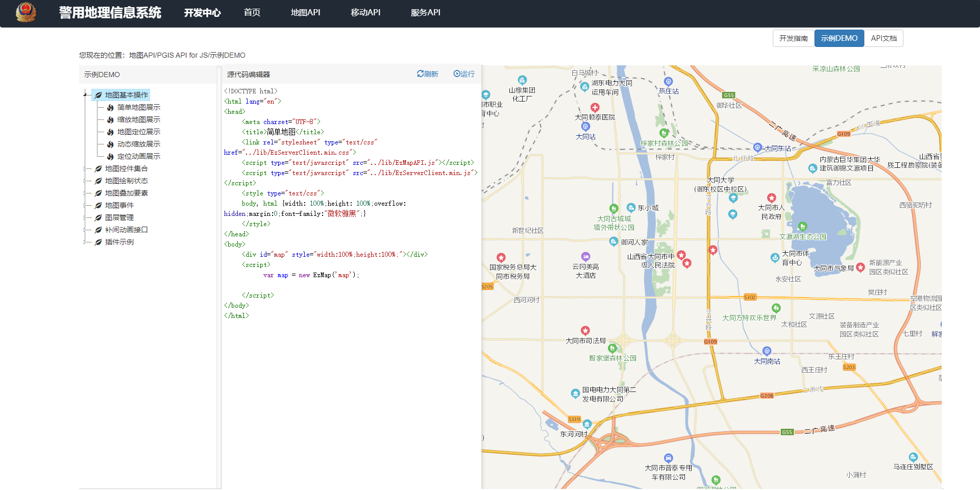Screen dimensions: 980x490
Task: Expand the 插件示例 tree node
Action: 85,242
